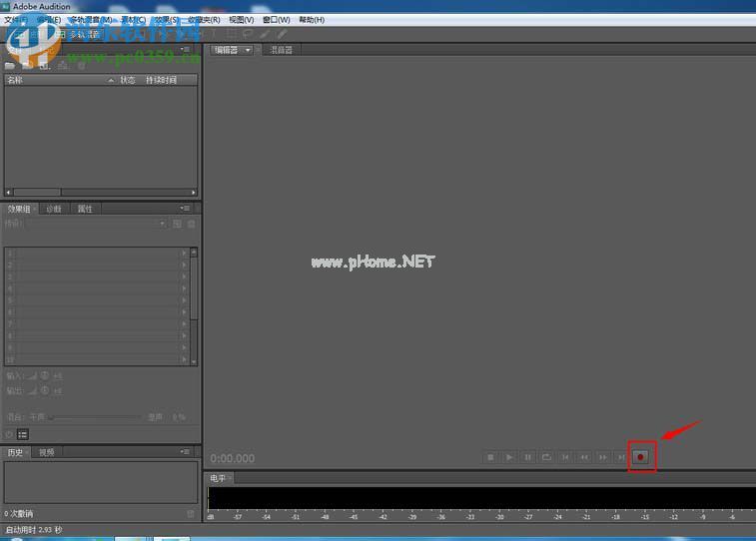Click the dry/wet mix slider
This screenshot has width=756, height=541.
pos(95,417)
